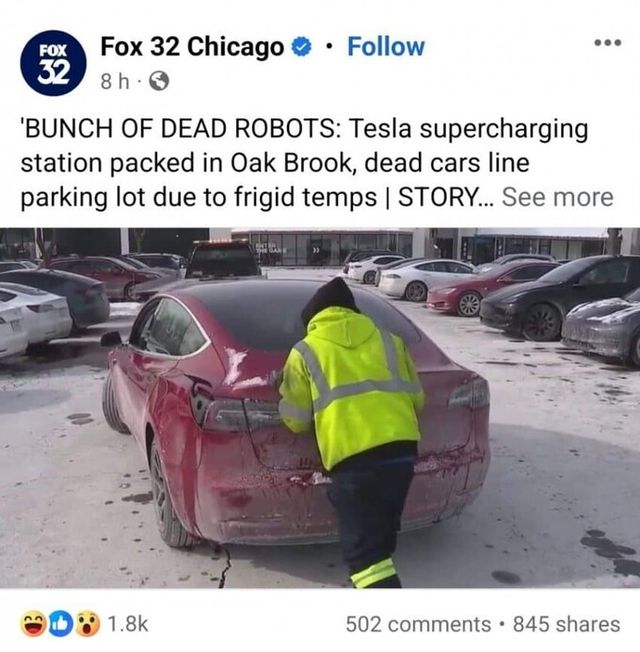
Task: View the 1.8k reactions count
Action: tap(128, 623)
